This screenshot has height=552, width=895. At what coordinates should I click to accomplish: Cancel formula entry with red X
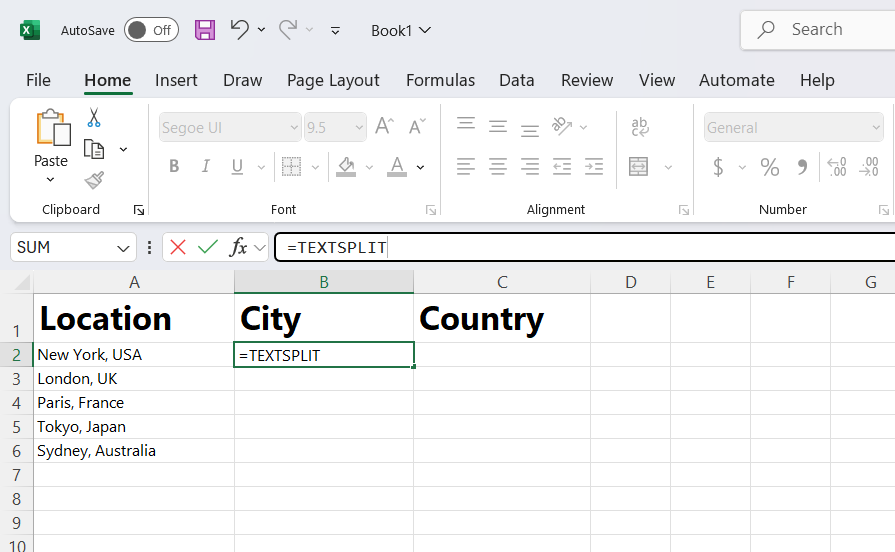click(x=178, y=247)
